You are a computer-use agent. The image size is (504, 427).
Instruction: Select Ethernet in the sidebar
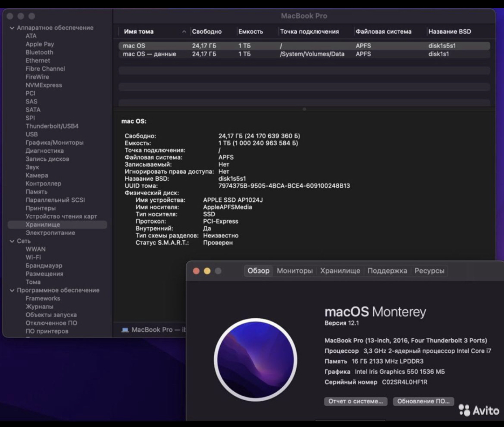pyautogui.click(x=38, y=60)
